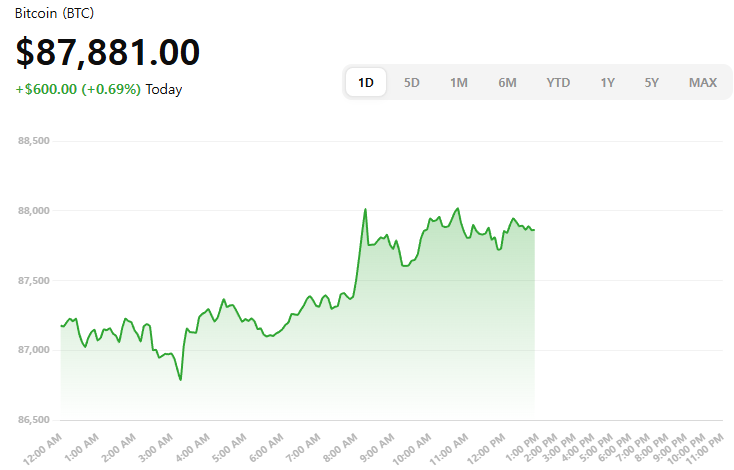Click the 88,500 y-axis label
This screenshot has width=734, height=470.
(x=33, y=141)
